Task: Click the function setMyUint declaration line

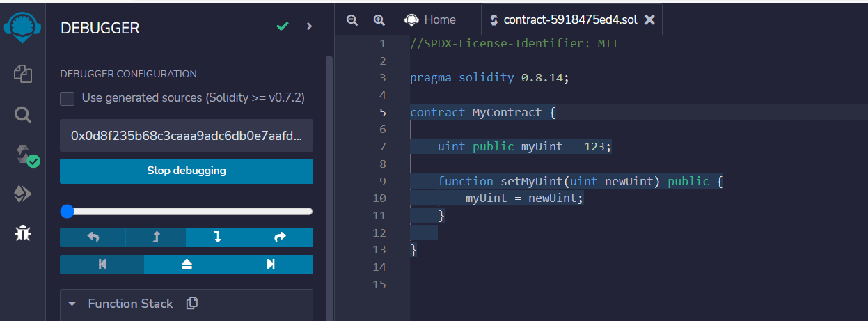Action: click(x=581, y=181)
